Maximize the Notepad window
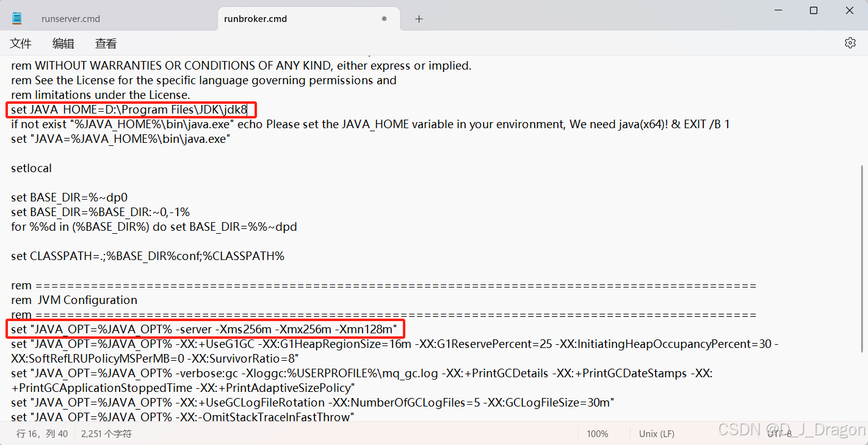868x445 pixels. point(814,10)
